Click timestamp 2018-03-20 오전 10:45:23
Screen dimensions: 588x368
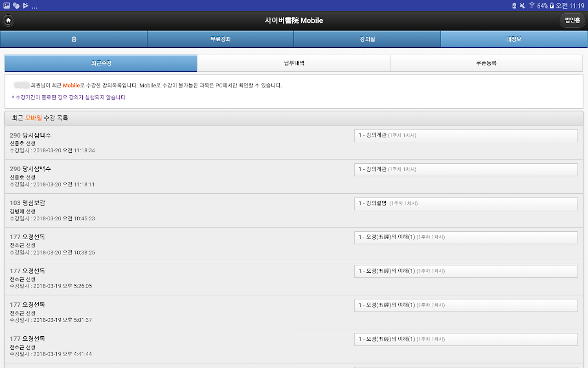pos(64,218)
